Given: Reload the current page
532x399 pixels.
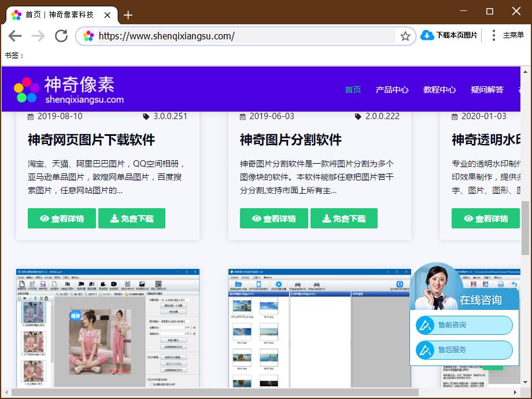Looking at the screenshot, I should pyautogui.click(x=61, y=36).
